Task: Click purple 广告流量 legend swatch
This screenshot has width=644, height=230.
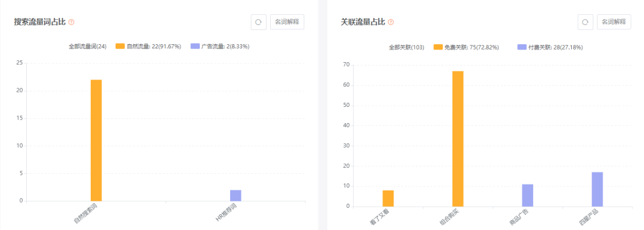Action: pyautogui.click(x=194, y=47)
